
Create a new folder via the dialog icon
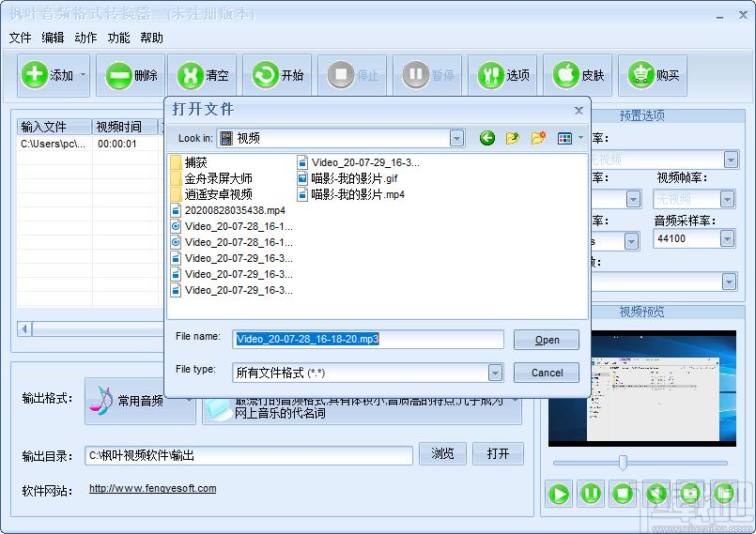[x=538, y=138]
